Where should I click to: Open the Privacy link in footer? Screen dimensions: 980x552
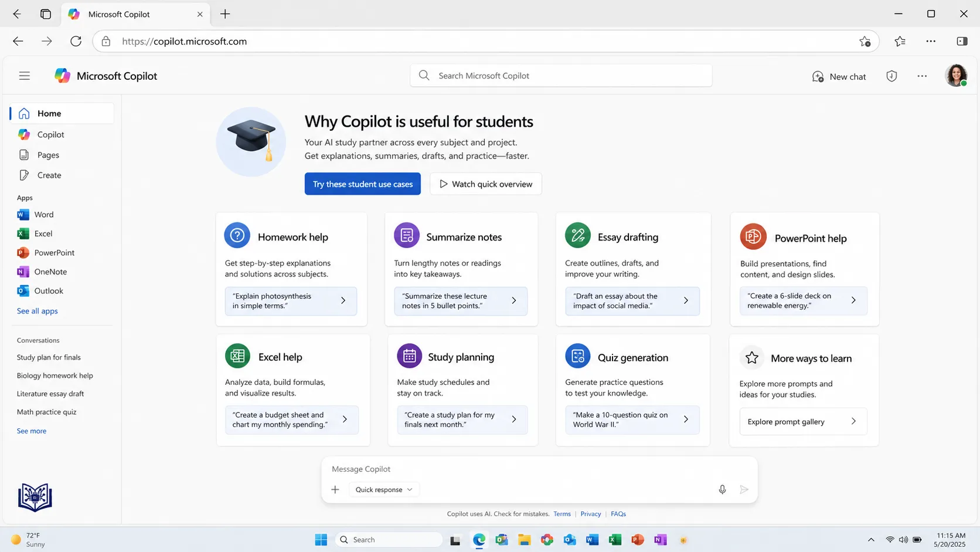(591, 514)
